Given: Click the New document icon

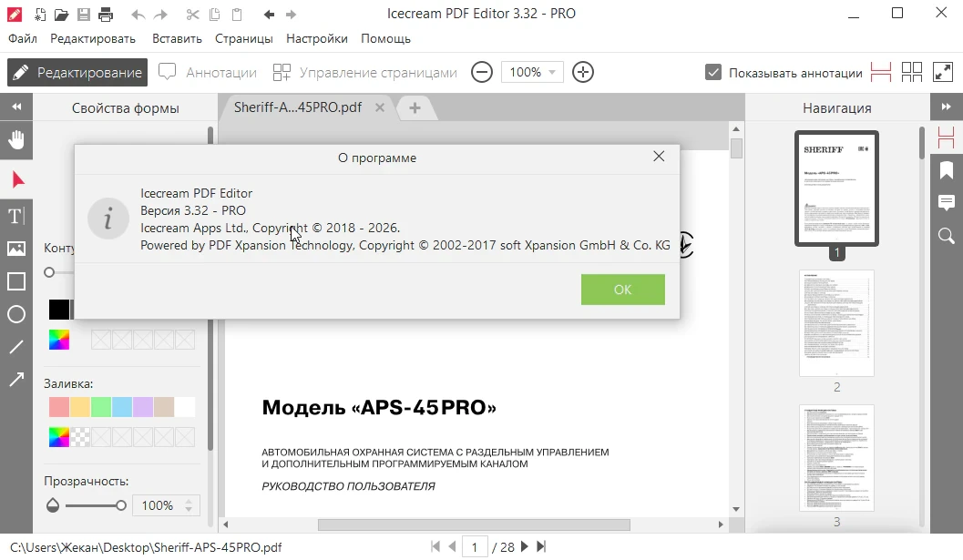Looking at the screenshot, I should click(40, 15).
